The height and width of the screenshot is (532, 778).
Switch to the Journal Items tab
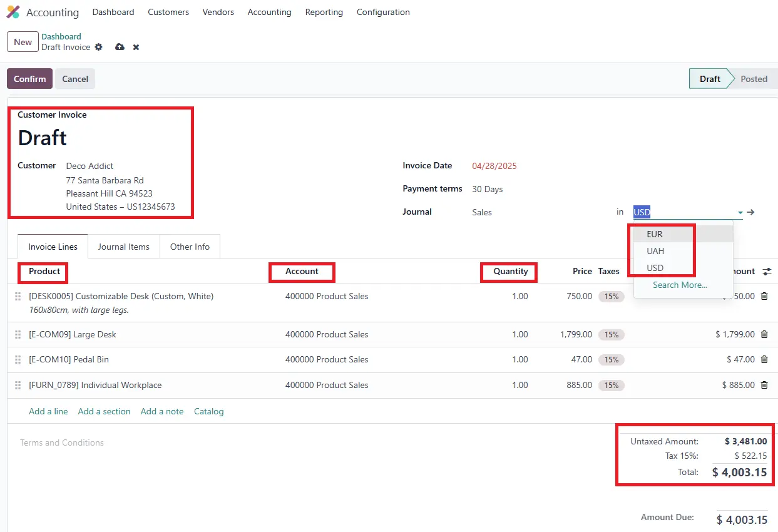(x=124, y=247)
